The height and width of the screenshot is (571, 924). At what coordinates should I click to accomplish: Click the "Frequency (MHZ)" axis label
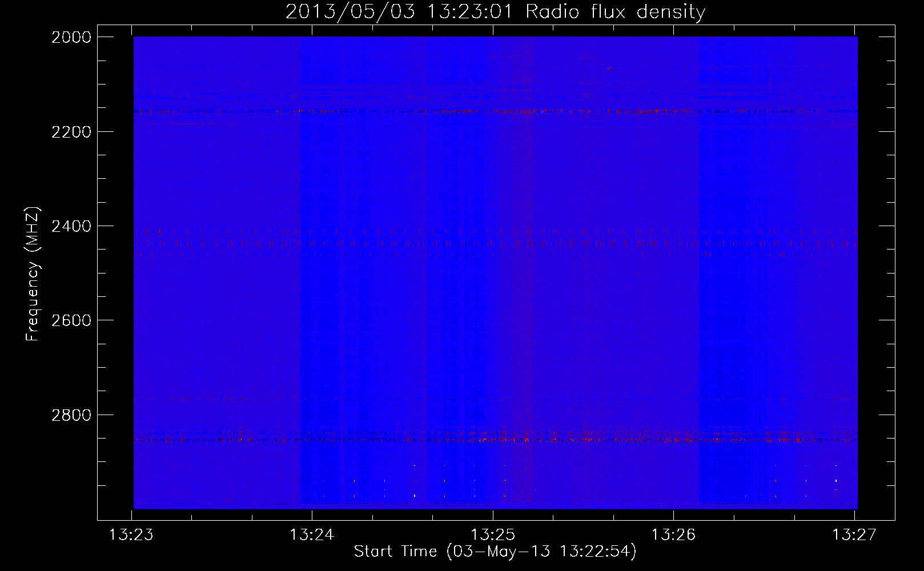(x=33, y=274)
